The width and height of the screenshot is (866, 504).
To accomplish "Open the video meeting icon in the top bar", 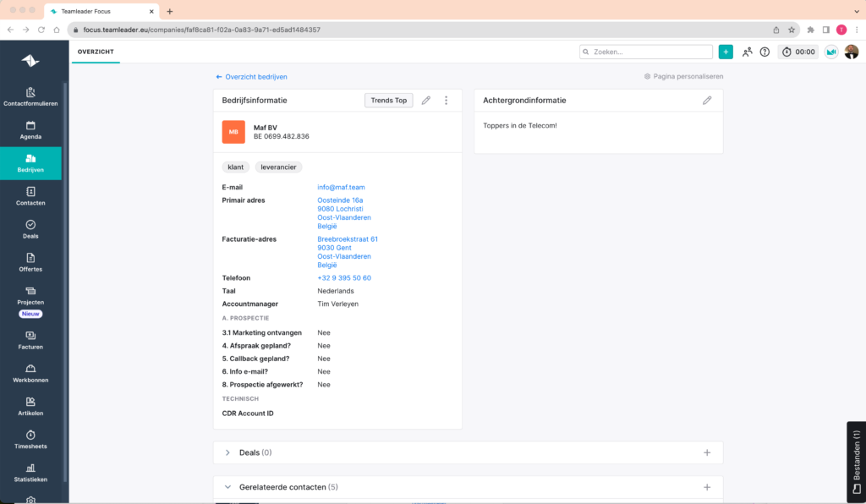I will [x=831, y=52].
